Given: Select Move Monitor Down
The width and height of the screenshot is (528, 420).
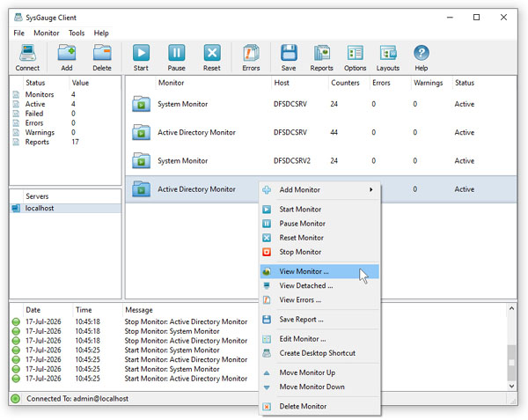Looking at the screenshot, I should click(x=319, y=387).
